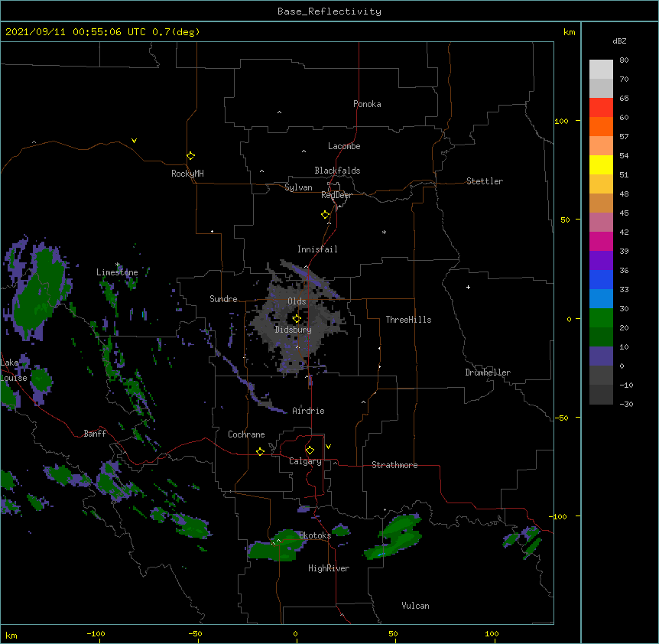Pick the purple 36-39 dBZ legend swatch
659x644 pixels.
pyautogui.click(x=601, y=261)
